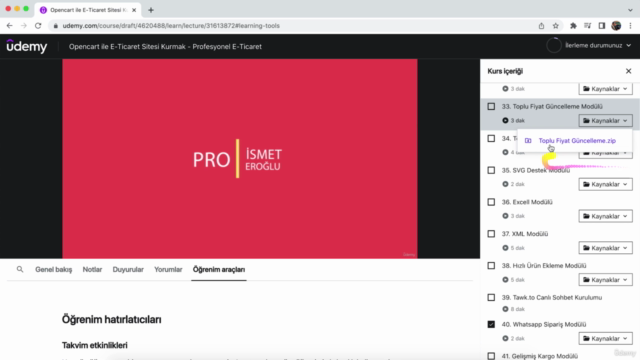Check lecture 33 Toplu Fiyat Güncelleme Modülü
Image resolution: width=640 pixels, height=360 pixels.
click(x=491, y=107)
